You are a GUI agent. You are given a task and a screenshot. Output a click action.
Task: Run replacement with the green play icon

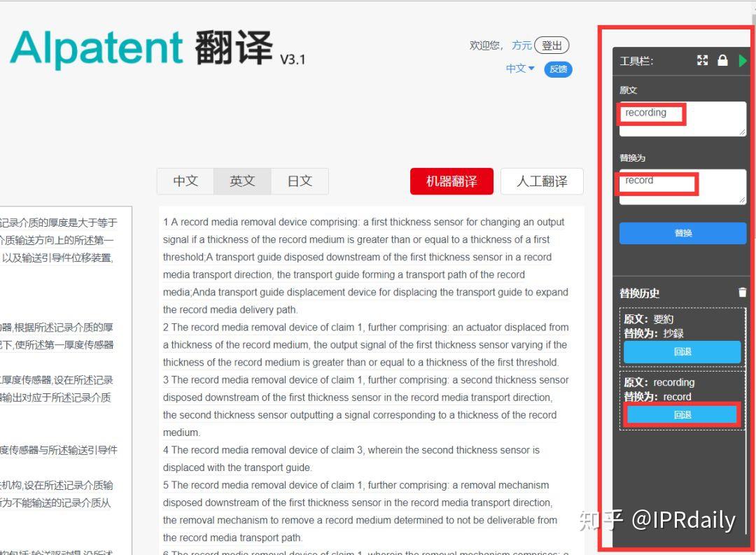pyautogui.click(x=744, y=60)
